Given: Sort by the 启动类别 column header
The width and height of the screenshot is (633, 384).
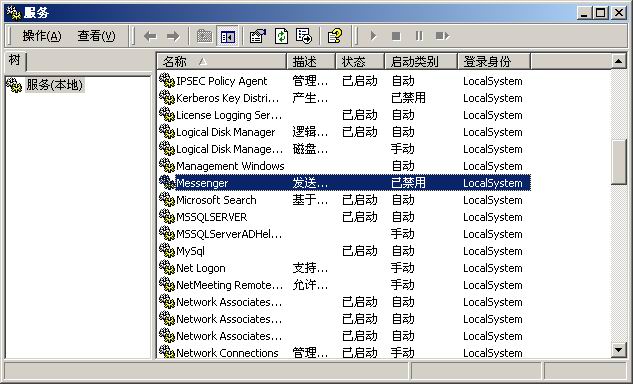Looking at the screenshot, I should pos(421,61).
